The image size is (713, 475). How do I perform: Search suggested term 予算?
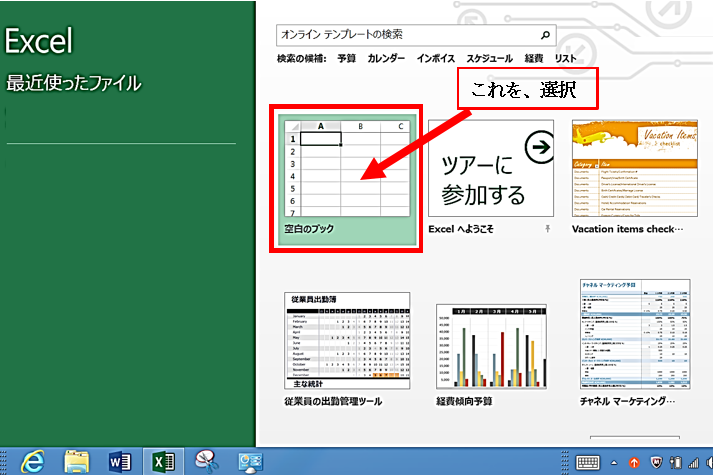click(346, 59)
